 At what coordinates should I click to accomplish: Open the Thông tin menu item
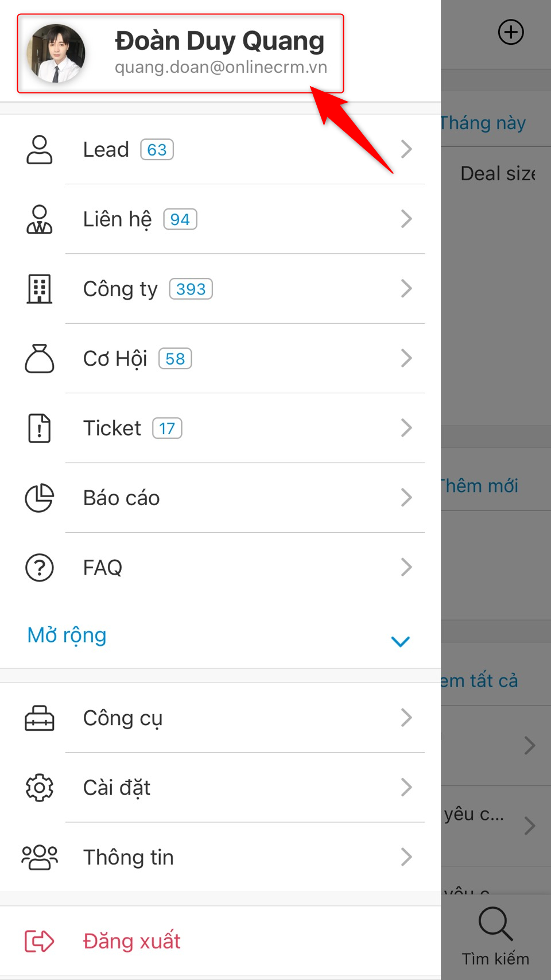pyautogui.click(x=129, y=857)
